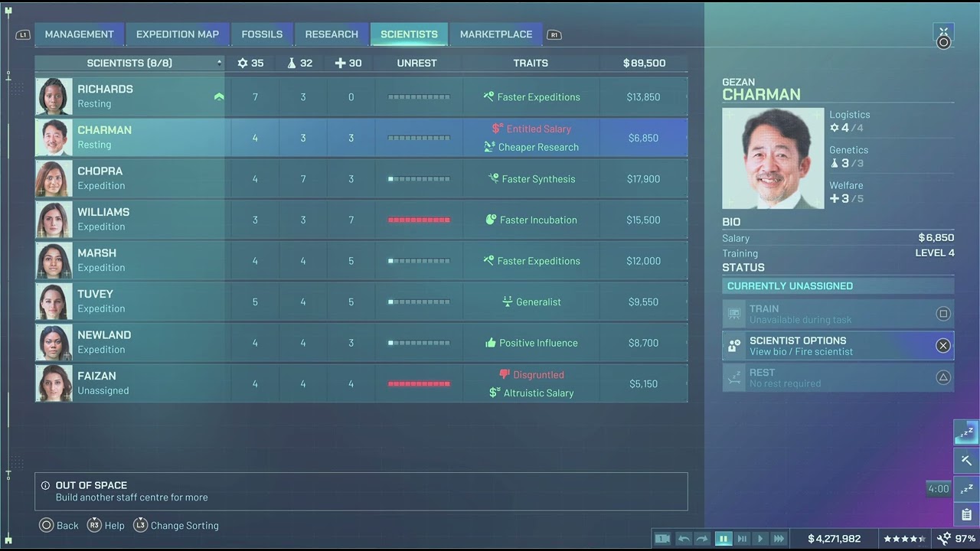Open the Research tab
The height and width of the screenshot is (551, 980).
(332, 34)
